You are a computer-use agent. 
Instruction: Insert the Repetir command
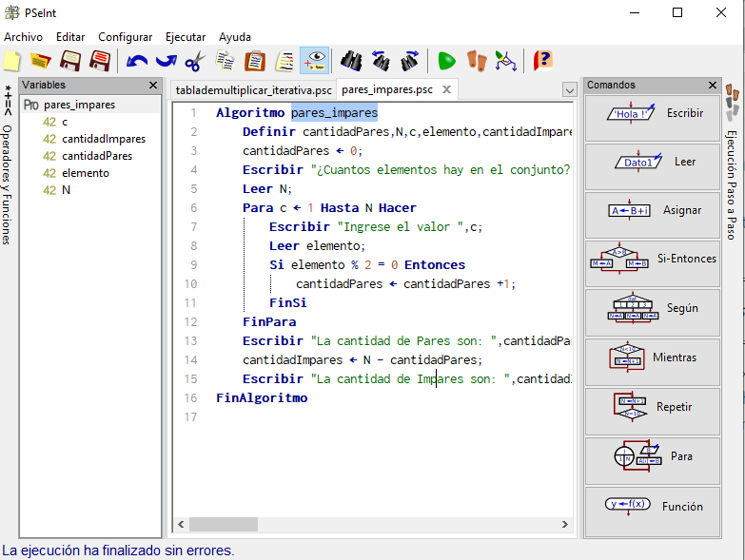pyautogui.click(x=653, y=411)
